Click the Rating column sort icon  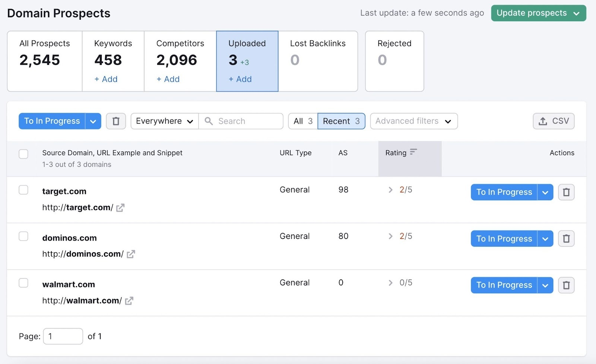pyautogui.click(x=413, y=152)
